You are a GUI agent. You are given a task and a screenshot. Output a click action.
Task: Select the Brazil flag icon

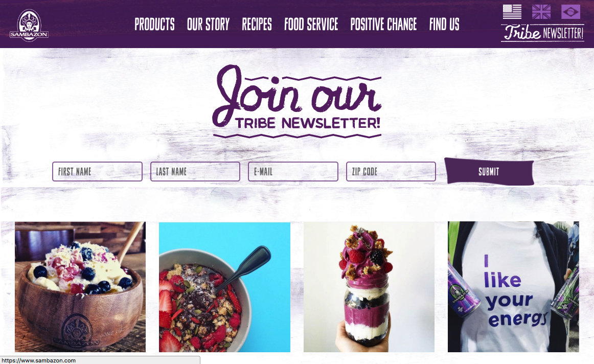570,12
